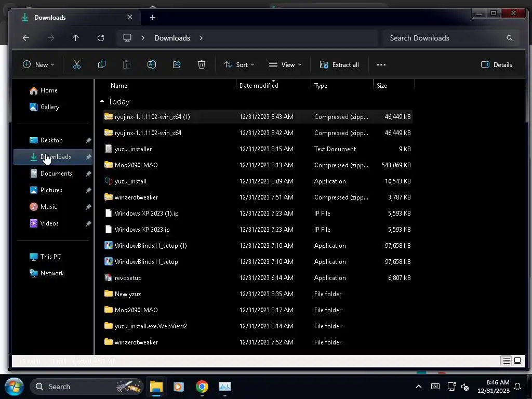Viewport: 532px width, 399px height.
Task: Select yuzu_install.exe.WebView2 folder
Action: [258, 326]
